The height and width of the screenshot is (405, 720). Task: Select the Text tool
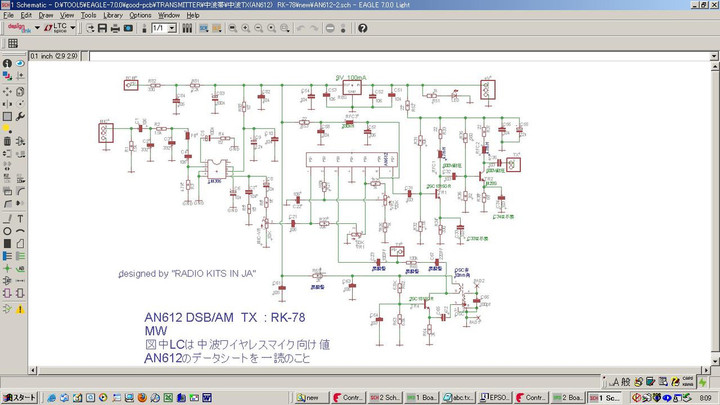pos(21,217)
